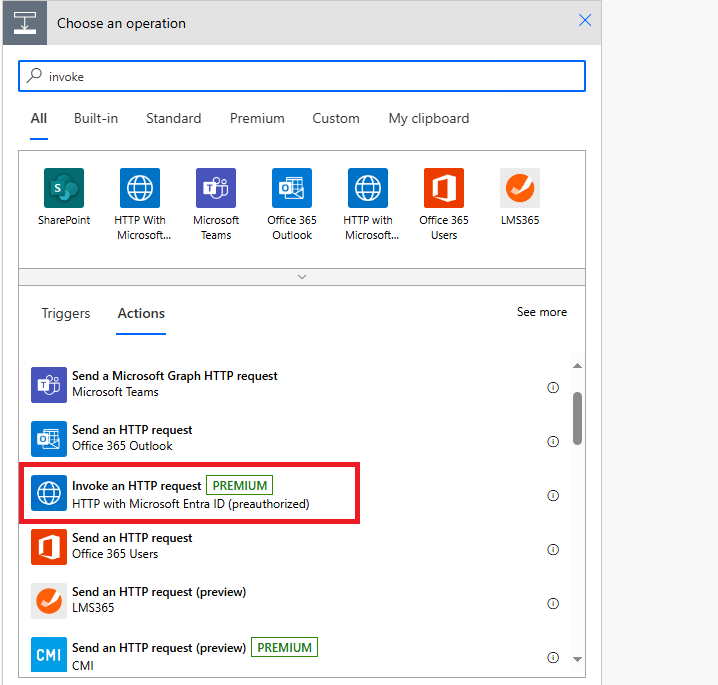Click the Outlook icon next to Send an HTTP request
Viewport: 718px width, 685px height.
point(49,439)
